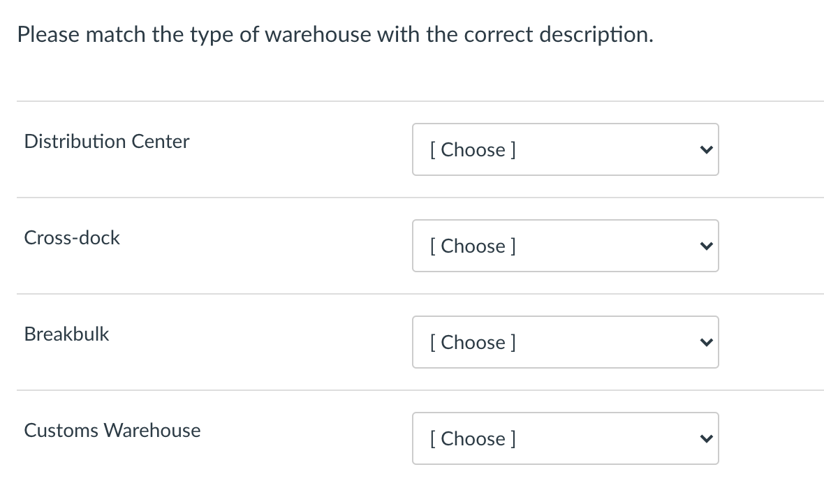Open the Distribution Center dropdown

pos(566,149)
